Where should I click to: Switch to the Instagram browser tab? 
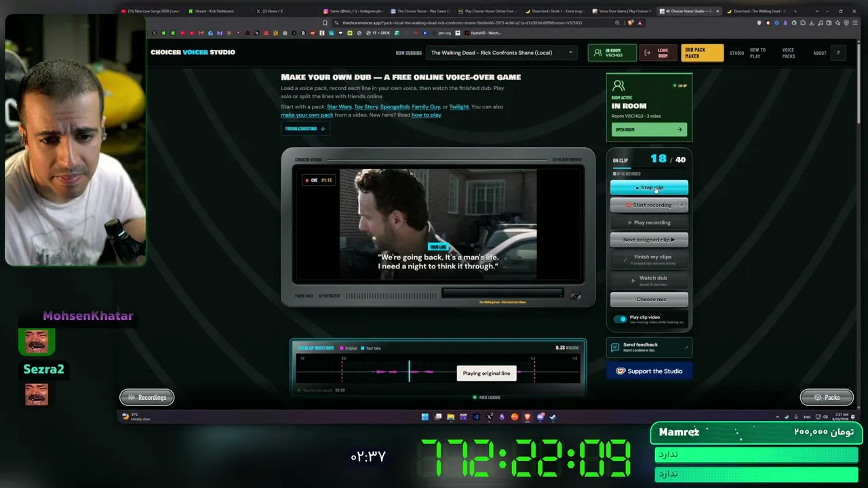point(352,11)
